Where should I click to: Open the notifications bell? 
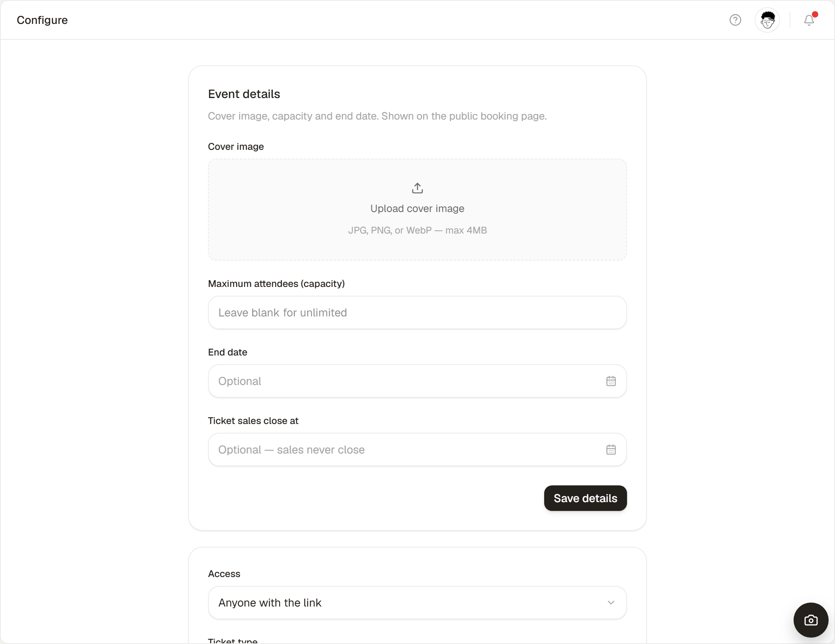pos(809,20)
